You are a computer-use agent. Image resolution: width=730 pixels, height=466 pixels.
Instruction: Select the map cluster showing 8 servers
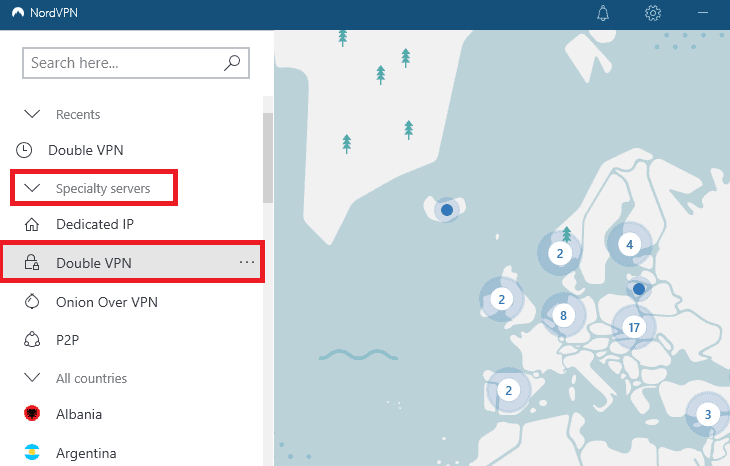(x=563, y=315)
